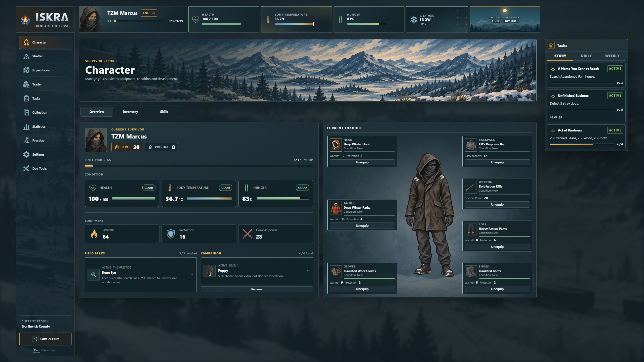Click the Prestige 0 badge
This screenshot has width=644, height=362.
161,147
